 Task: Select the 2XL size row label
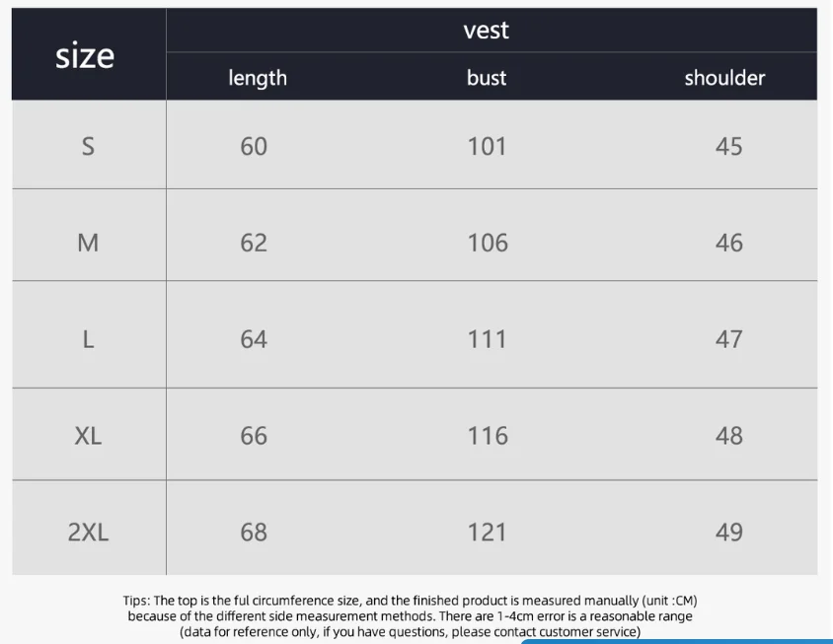(x=88, y=533)
